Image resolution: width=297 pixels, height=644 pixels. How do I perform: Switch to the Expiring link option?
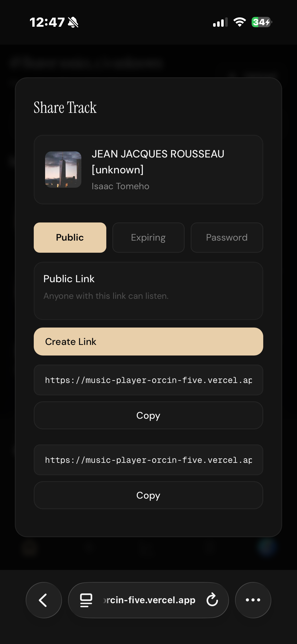pos(148,237)
